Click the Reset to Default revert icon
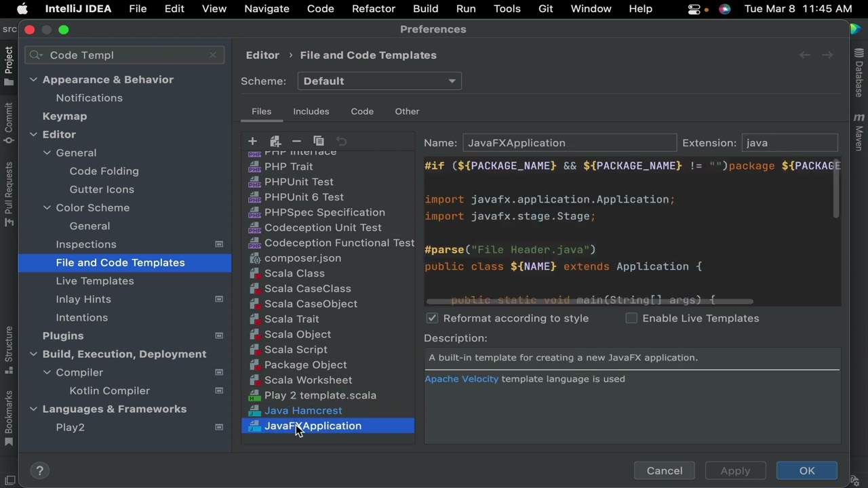Image resolution: width=868 pixels, height=488 pixels. 341,141
